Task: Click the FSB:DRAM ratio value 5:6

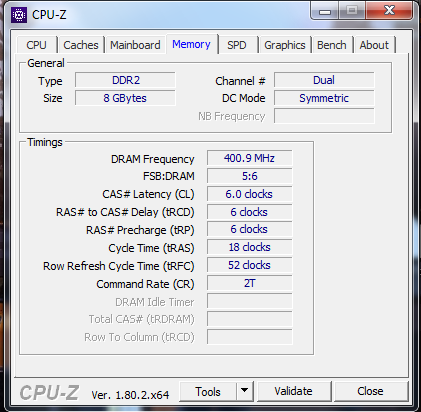Action: click(249, 176)
